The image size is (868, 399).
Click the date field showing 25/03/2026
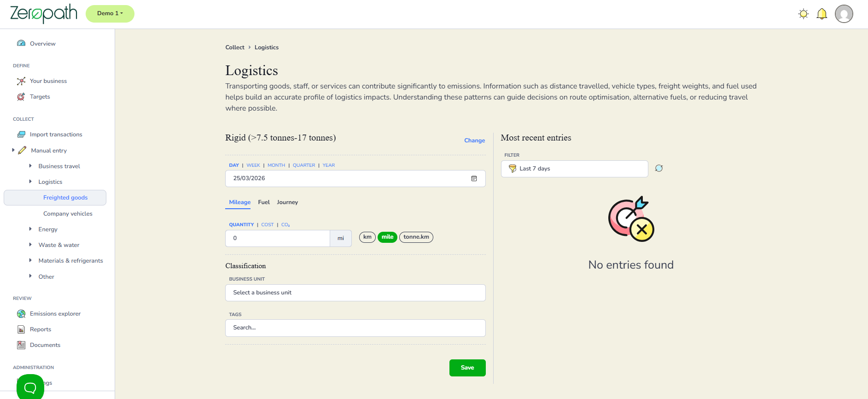click(x=355, y=179)
